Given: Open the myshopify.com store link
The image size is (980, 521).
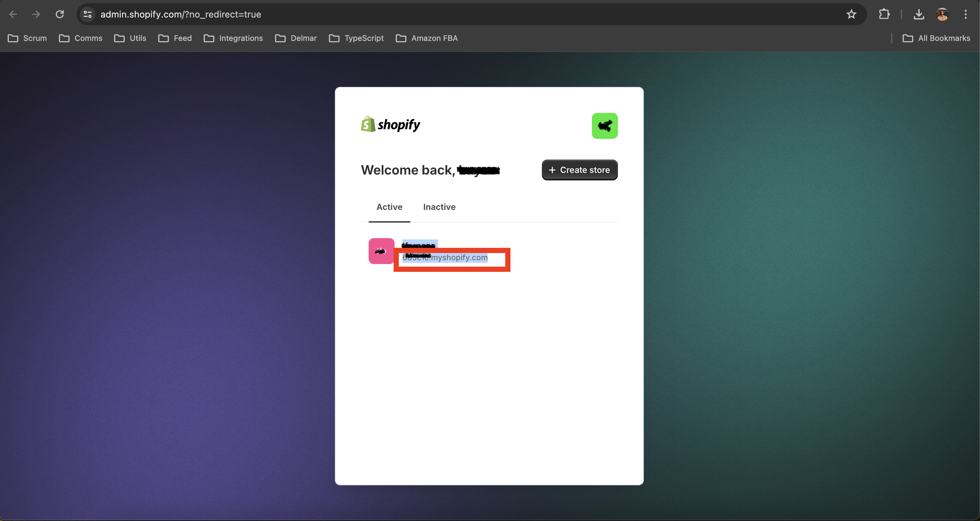Looking at the screenshot, I should [459, 258].
